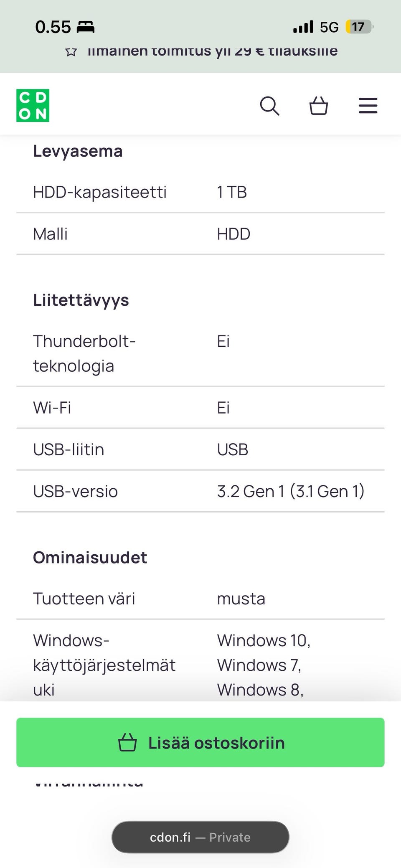Open the hamburger menu

[x=368, y=106]
